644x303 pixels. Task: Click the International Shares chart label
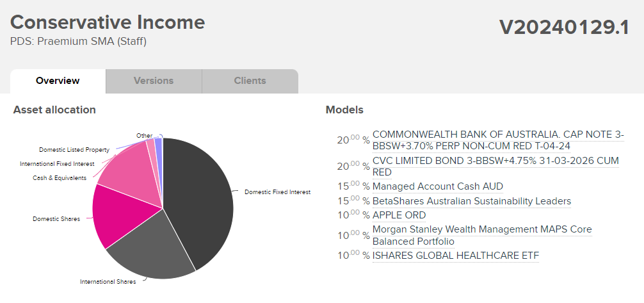[108, 282]
